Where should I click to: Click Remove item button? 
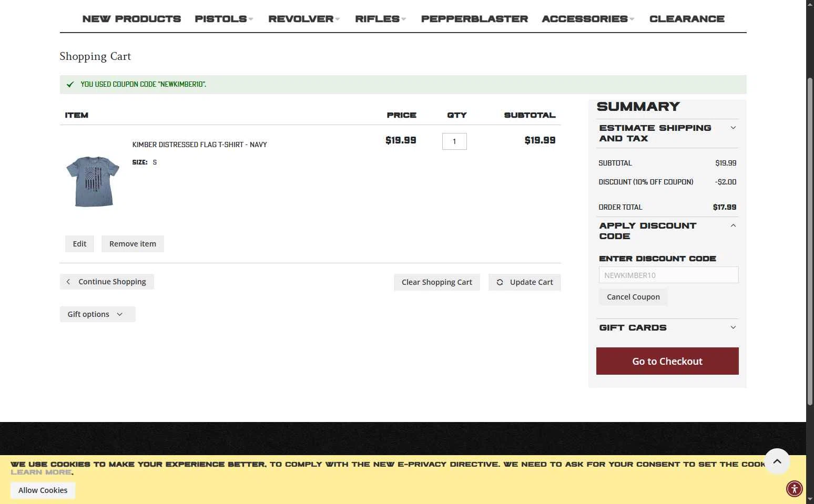pyautogui.click(x=133, y=244)
